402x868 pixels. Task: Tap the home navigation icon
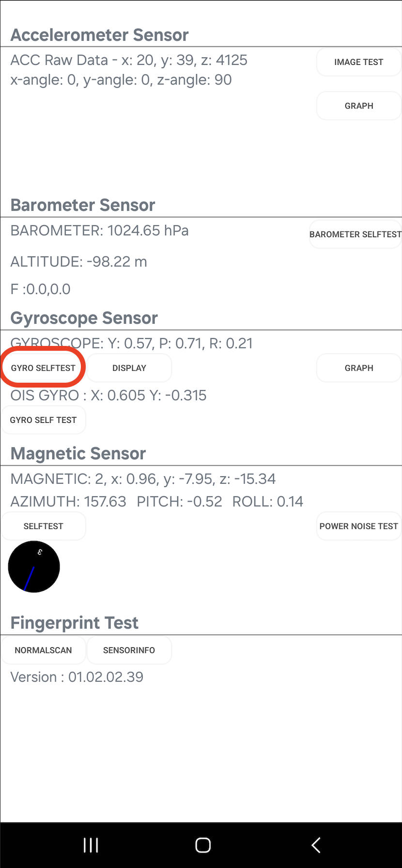click(x=202, y=845)
